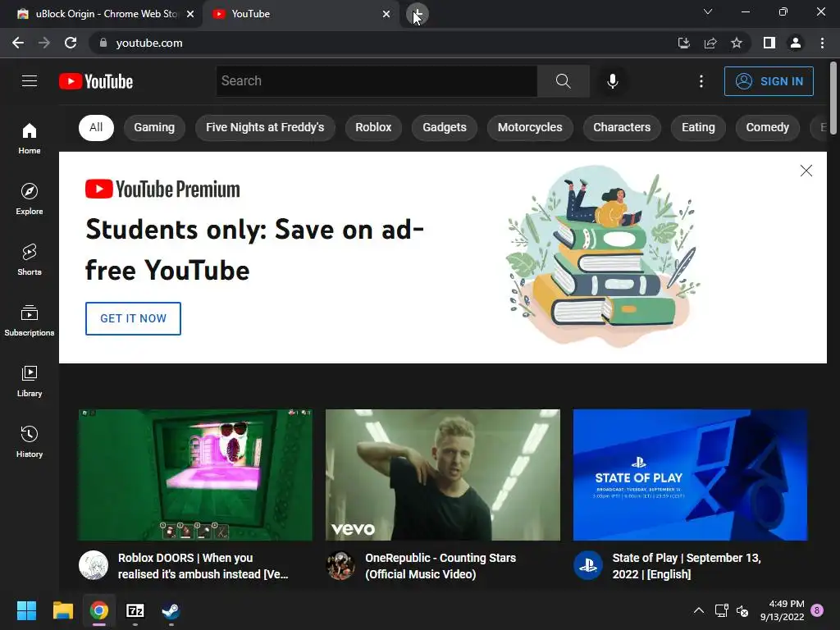
Task: Open Subscriptions in the sidebar
Action: point(30,321)
